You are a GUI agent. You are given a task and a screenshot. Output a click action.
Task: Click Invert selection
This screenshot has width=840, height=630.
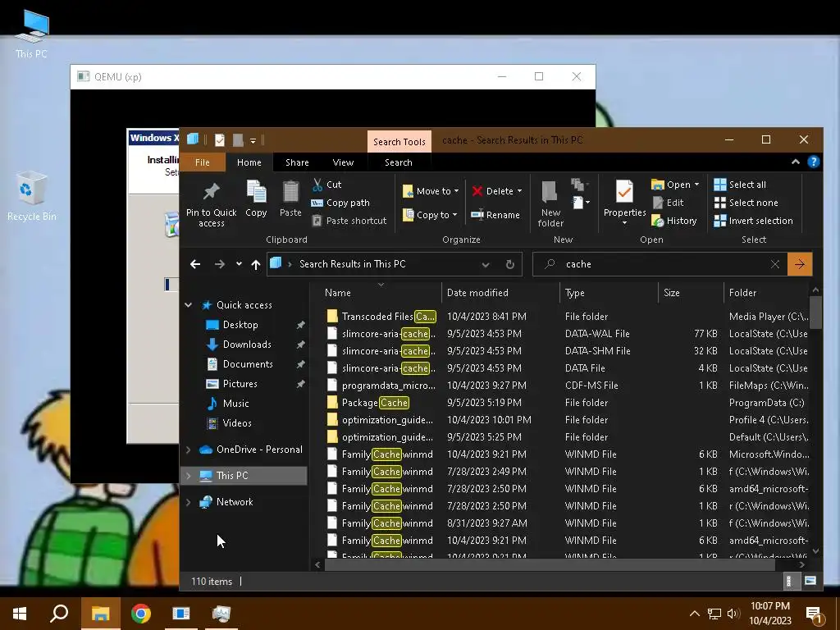tap(753, 221)
